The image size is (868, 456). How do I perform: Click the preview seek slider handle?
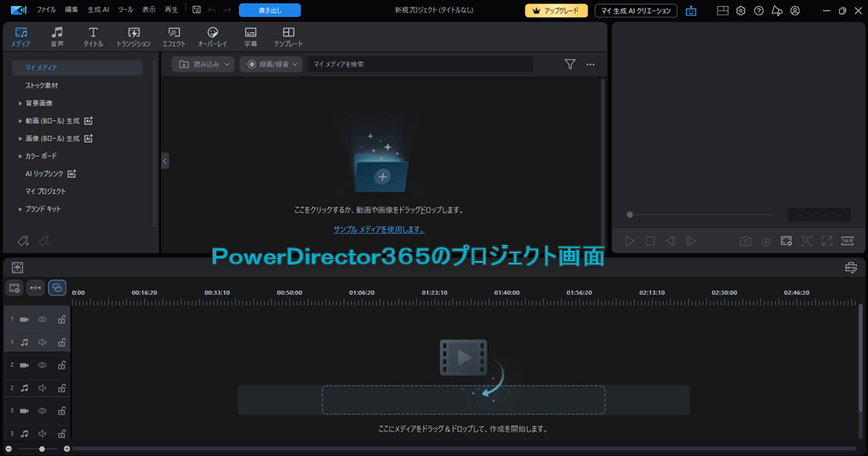pyautogui.click(x=630, y=214)
